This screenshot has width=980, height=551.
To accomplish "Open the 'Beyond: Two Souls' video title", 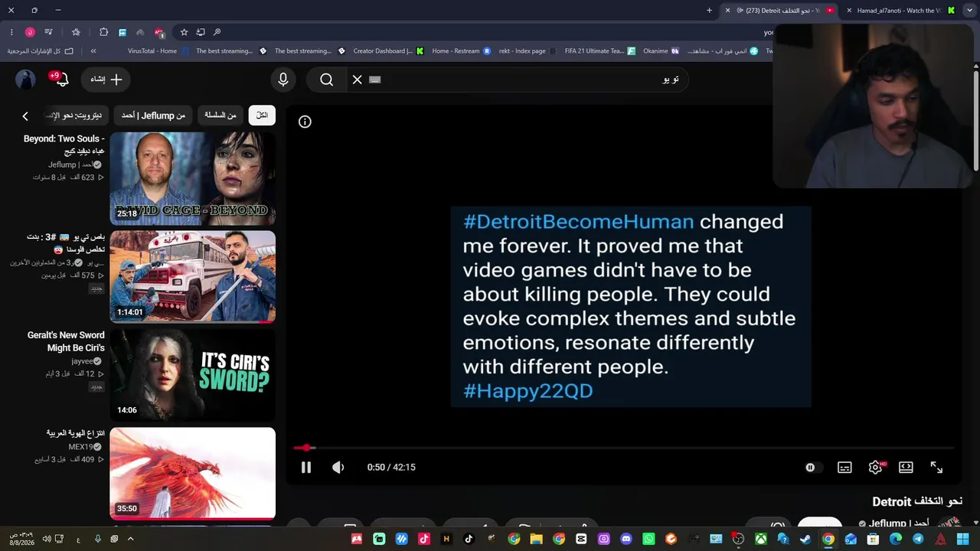I will 64,145.
